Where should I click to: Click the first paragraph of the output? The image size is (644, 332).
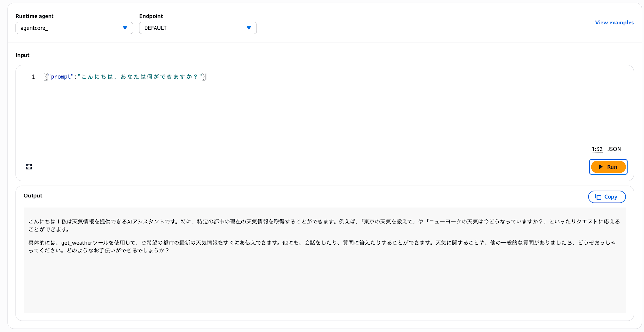pos(324,225)
